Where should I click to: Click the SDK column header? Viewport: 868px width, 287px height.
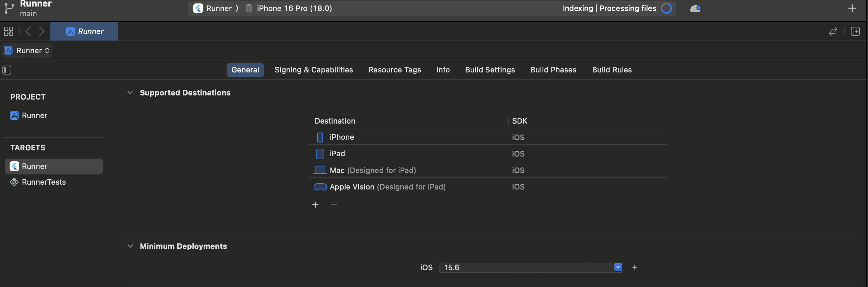click(519, 121)
